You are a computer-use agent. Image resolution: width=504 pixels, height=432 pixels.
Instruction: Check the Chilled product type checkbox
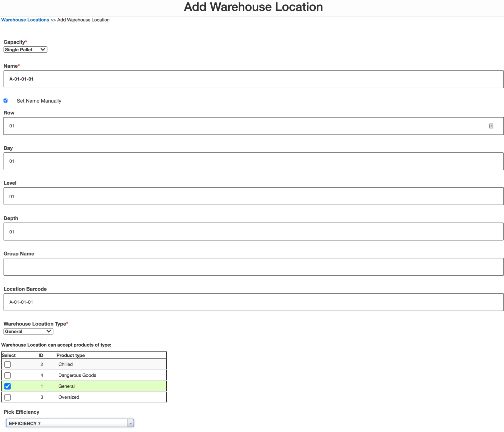click(7, 364)
